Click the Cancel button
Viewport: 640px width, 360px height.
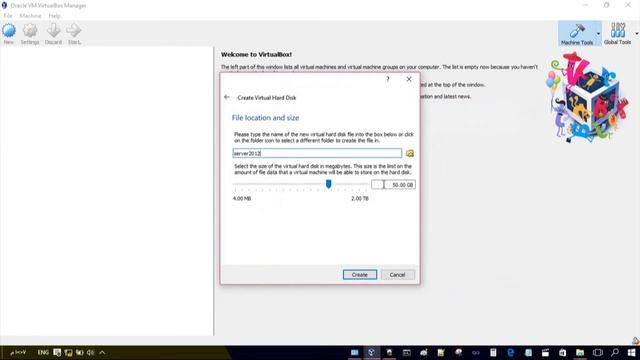[398, 275]
